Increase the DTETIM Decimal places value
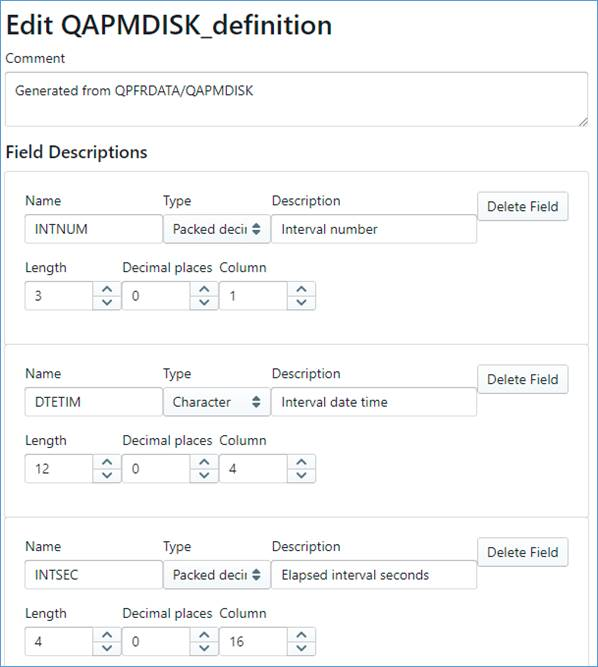The width and height of the screenshot is (598, 667). pyautogui.click(x=204, y=462)
